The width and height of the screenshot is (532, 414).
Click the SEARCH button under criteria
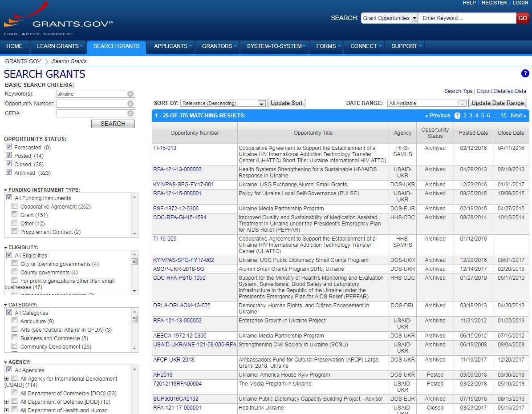113,124
